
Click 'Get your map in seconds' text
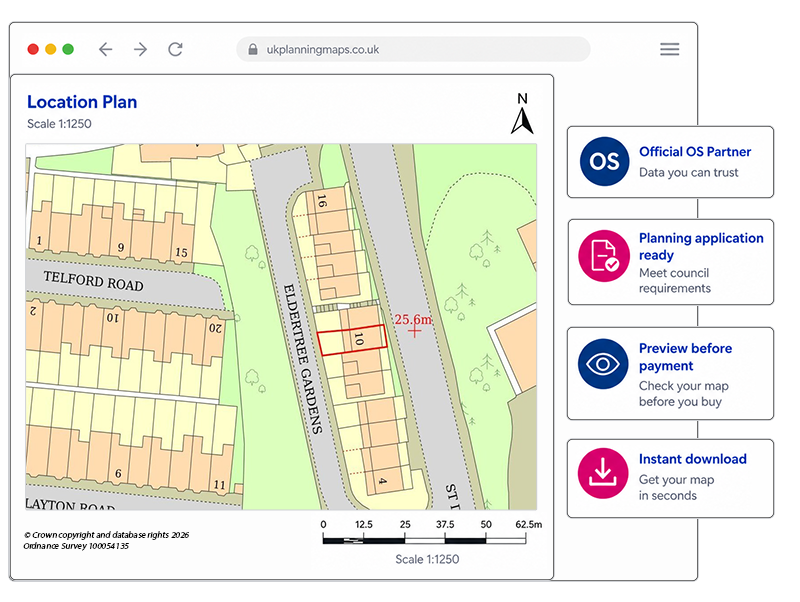676,487
